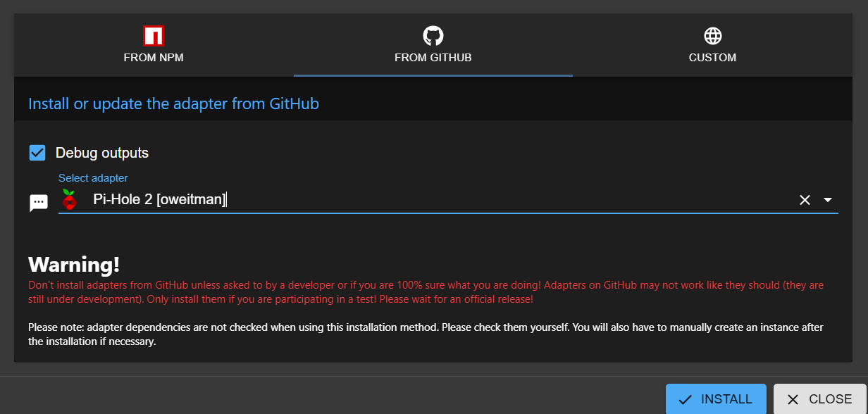The width and height of the screenshot is (868, 414).
Task: Uncheck the Debug outputs checkbox
Action: tap(37, 153)
